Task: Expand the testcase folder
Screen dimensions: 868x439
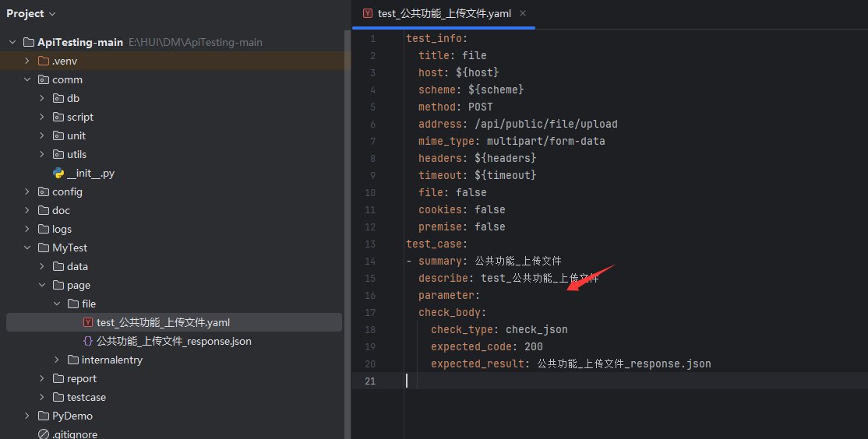Action: (x=42, y=397)
